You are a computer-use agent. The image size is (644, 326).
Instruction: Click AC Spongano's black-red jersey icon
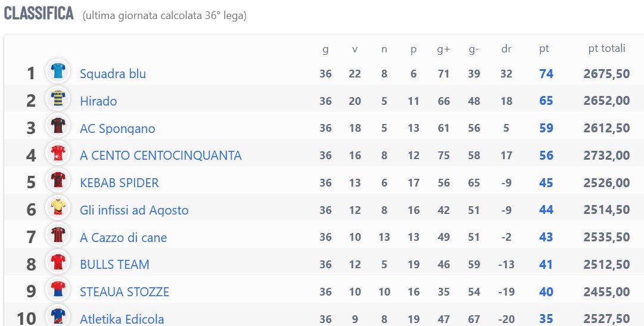click(58, 125)
